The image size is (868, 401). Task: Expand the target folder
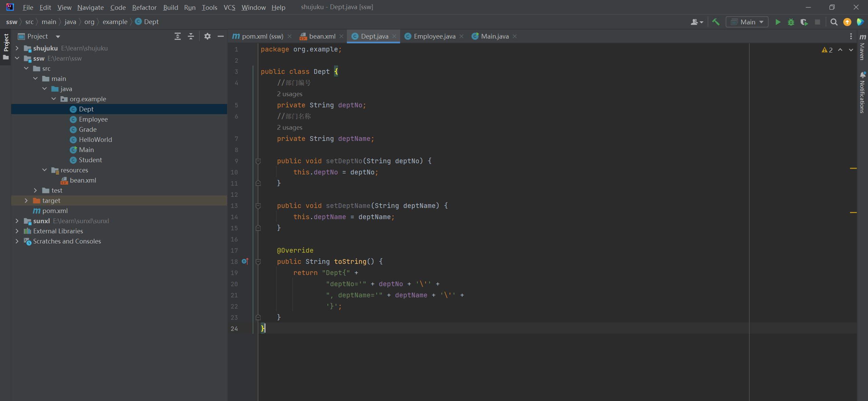[x=26, y=200]
